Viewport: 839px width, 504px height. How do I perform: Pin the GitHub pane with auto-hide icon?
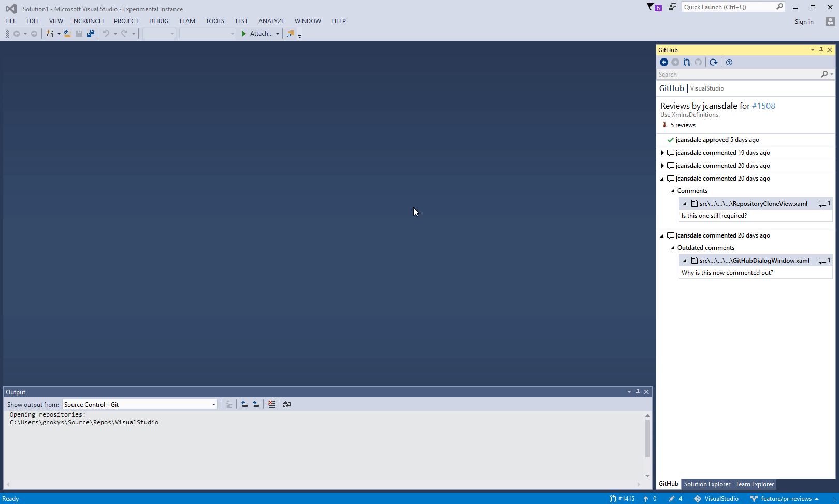tap(821, 50)
